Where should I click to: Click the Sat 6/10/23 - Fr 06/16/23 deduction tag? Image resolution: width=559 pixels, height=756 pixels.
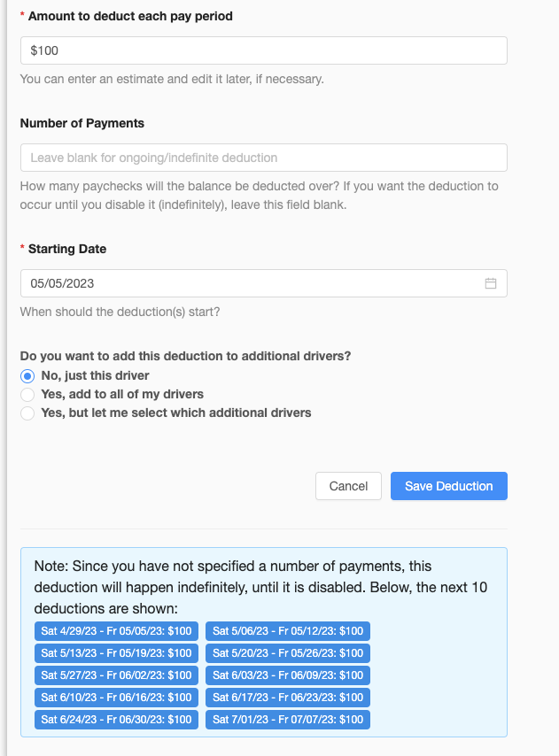[x=116, y=698]
